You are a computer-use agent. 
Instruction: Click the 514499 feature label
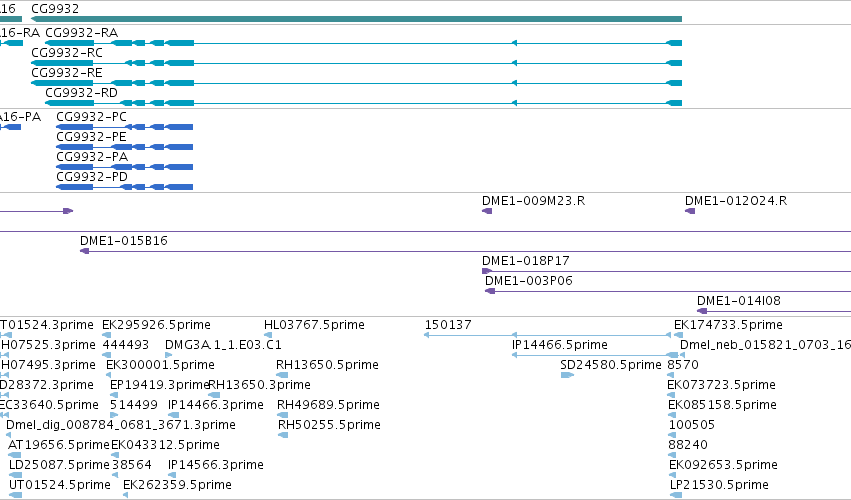click(x=134, y=405)
